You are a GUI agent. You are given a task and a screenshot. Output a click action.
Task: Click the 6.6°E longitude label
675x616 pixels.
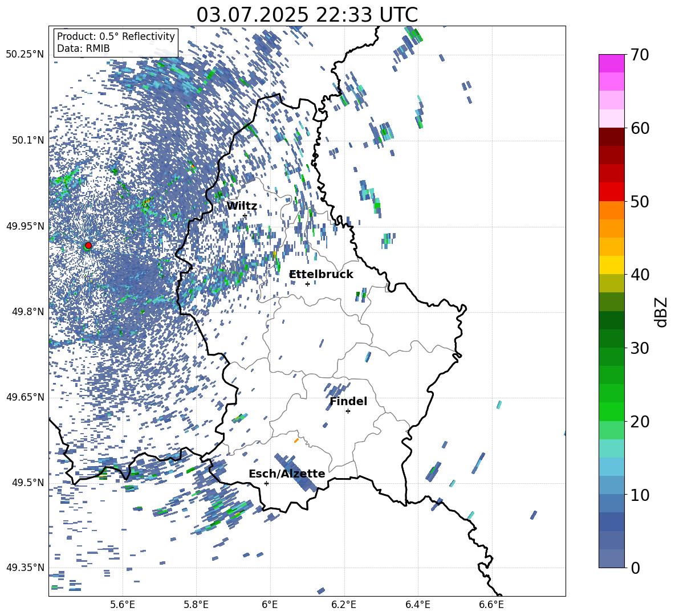pyautogui.click(x=491, y=605)
